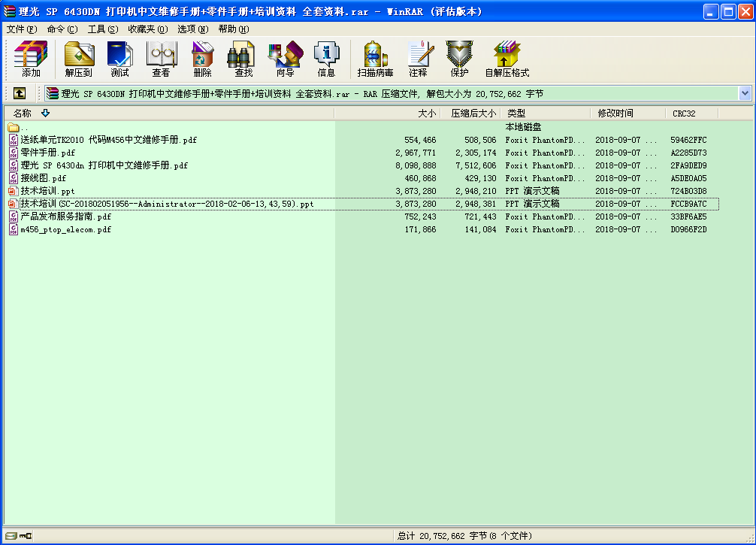Click PDF icon of m456_ptop_elecom.pdf
Image resolution: width=756 pixels, height=545 pixels.
[x=14, y=229]
